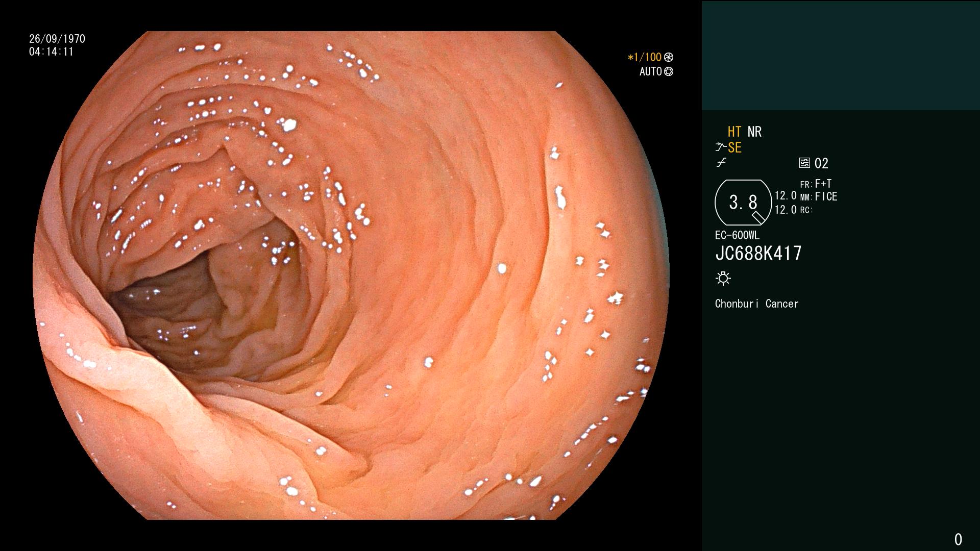The width and height of the screenshot is (980, 551).
Task: Click the iris icon next to AUTO
Action: click(669, 71)
